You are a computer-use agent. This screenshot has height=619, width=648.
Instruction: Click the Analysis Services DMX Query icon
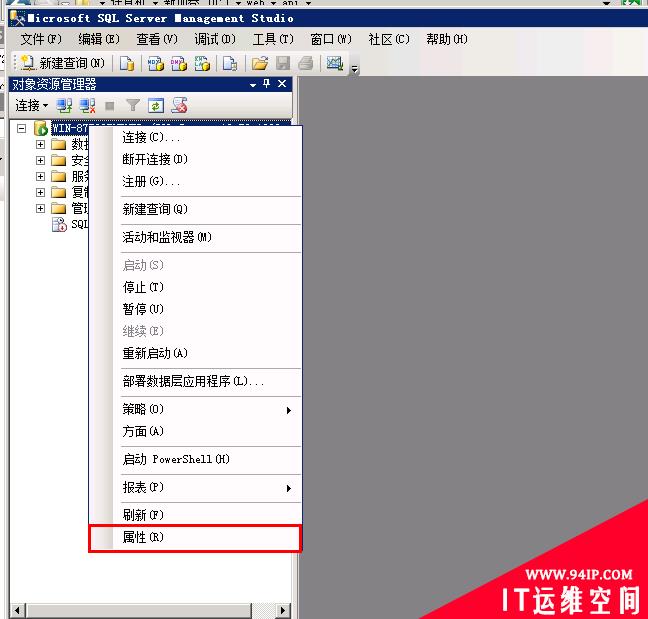(x=179, y=64)
